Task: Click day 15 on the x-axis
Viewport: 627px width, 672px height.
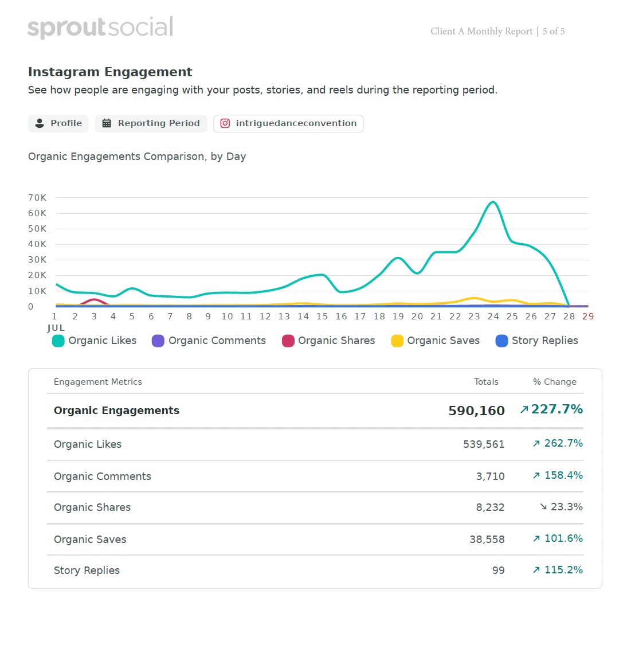Action: [322, 317]
